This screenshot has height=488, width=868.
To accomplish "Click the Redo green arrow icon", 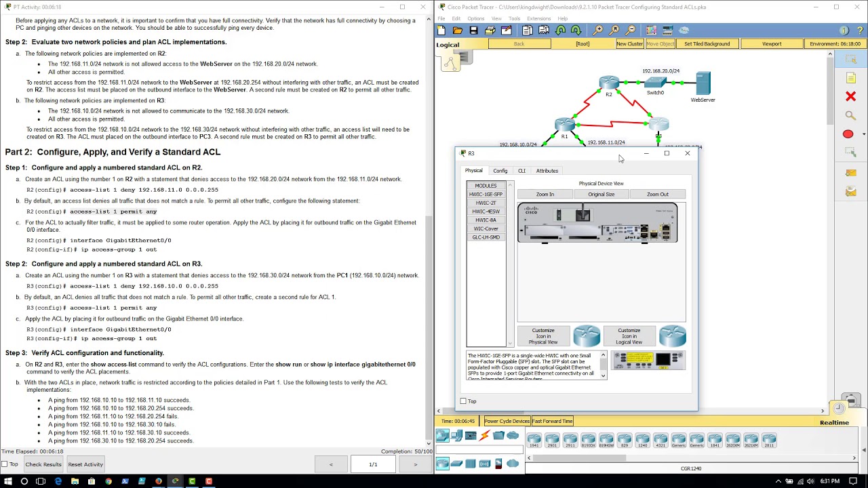I will tap(576, 30).
